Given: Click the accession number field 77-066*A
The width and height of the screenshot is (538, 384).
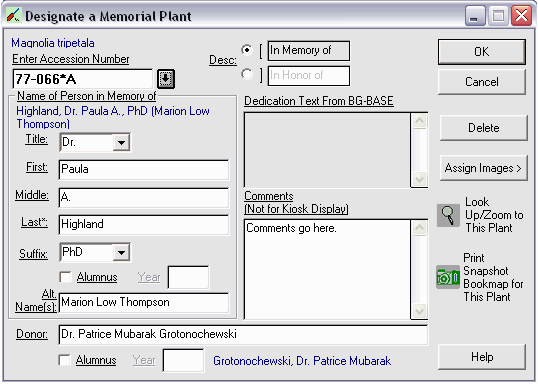Looking at the screenshot, I should coord(83,79).
